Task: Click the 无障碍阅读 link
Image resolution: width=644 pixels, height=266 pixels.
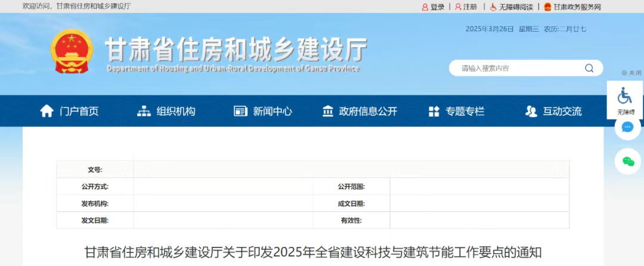Action: 516,7
